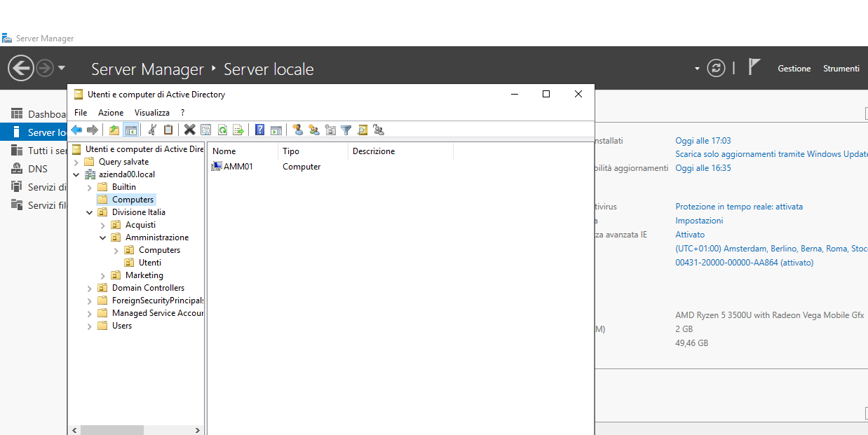
Task: Create a new organizational unit icon
Action: (330, 130)
